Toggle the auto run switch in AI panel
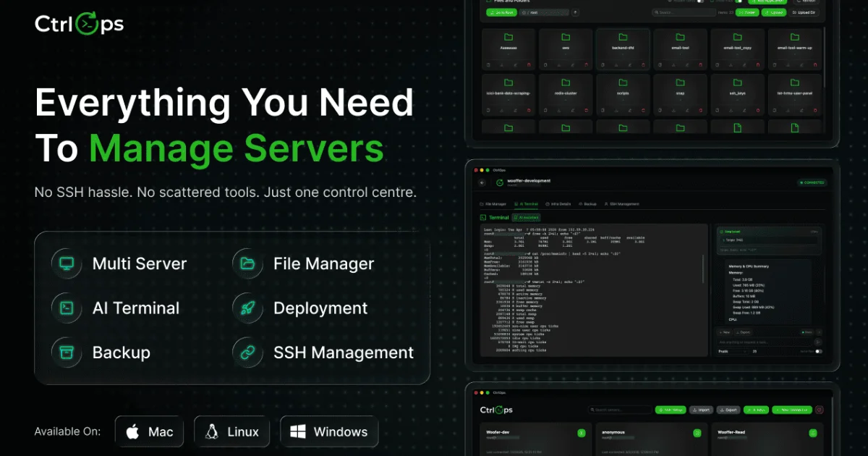The height and width of the screenshot is (456, 868). click(x=819, y=351)
